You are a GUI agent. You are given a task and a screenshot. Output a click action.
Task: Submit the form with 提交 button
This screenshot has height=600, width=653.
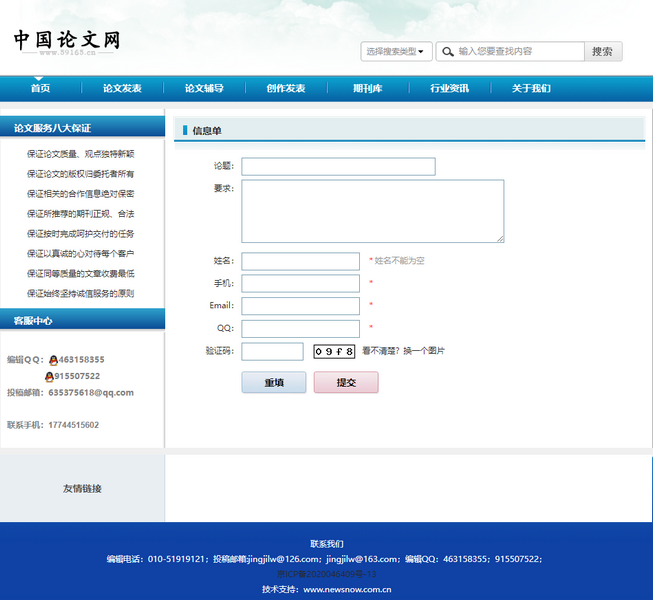pos(346,382)
